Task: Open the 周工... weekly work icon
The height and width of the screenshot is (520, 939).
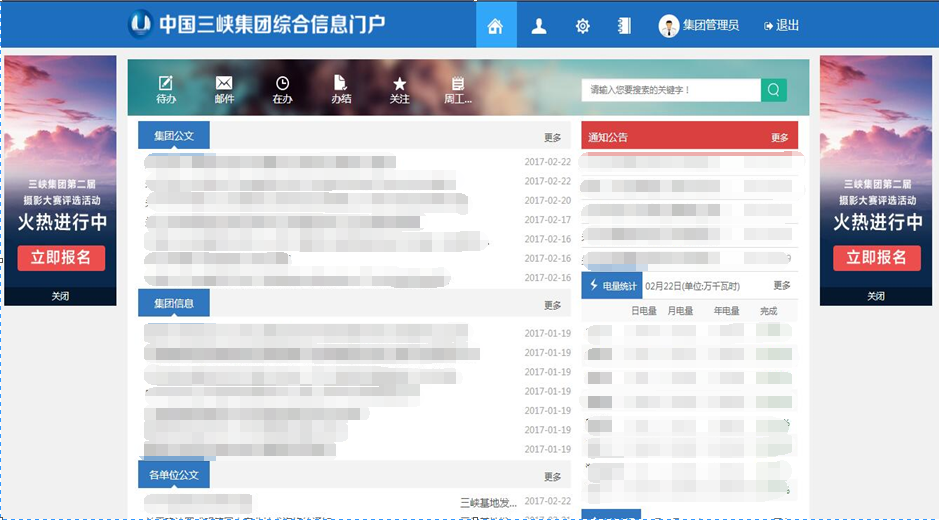Action: click(x=458, y=88)
